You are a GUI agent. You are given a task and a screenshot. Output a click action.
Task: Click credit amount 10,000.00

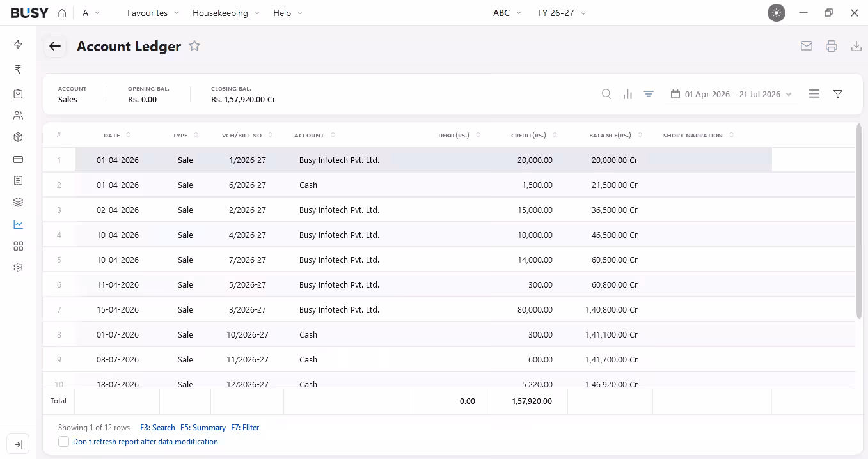click(x=535, y=235)
